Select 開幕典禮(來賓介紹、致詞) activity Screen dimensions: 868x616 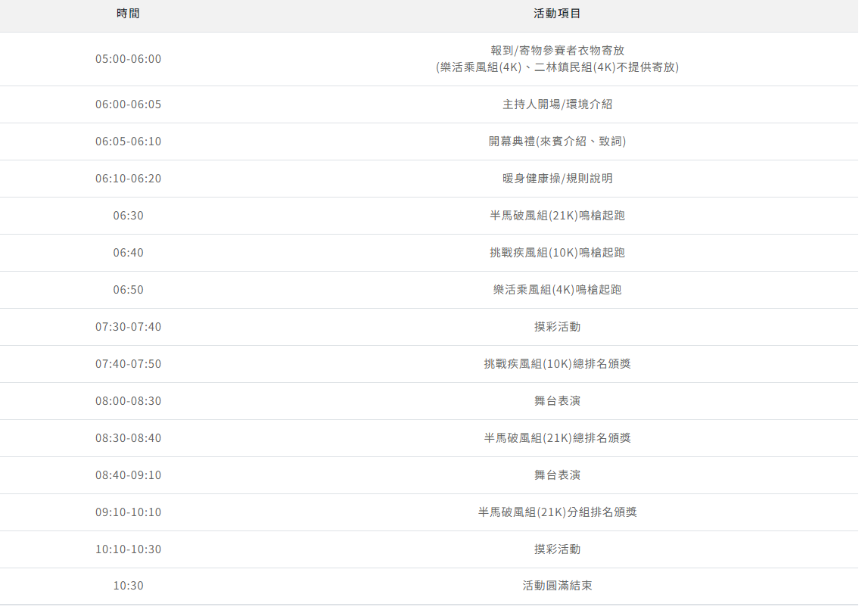click(557, 142)
